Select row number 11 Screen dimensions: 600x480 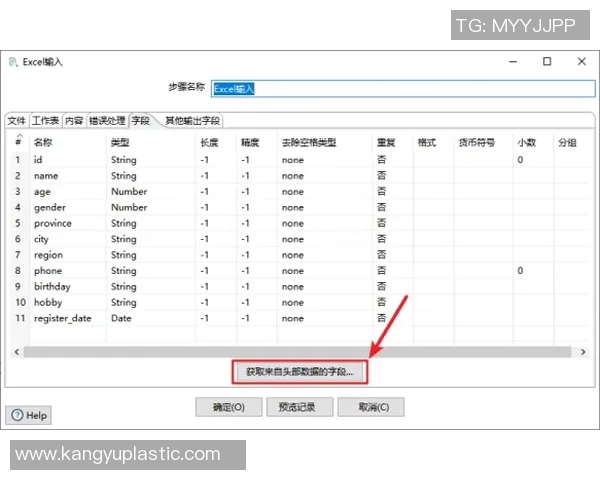coord(20,318)
